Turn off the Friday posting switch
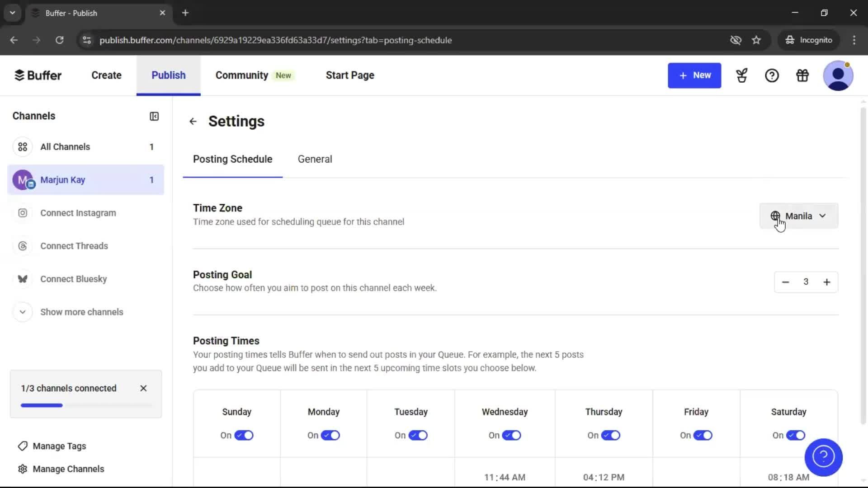This screenshot has height=488, width=868. [x=703, y=435]
